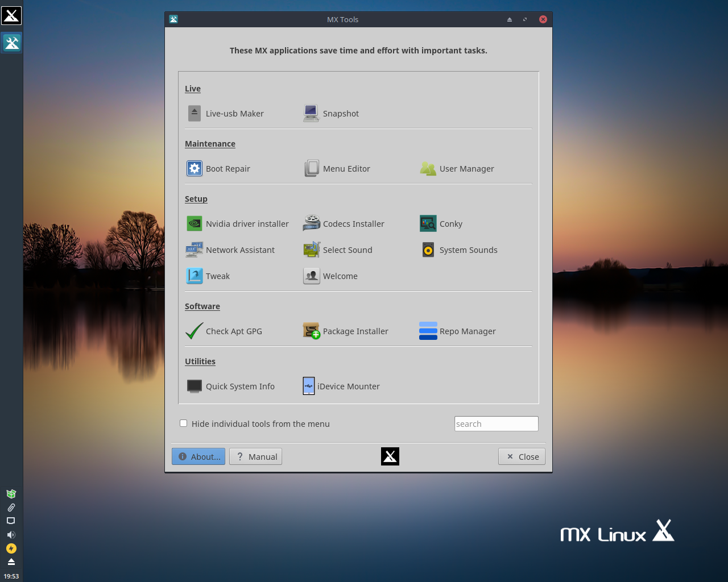The image size is (728, 582).
Task: Click the MX logo in dialog footer
Action: pyautogui.click(x=390, y=456)
